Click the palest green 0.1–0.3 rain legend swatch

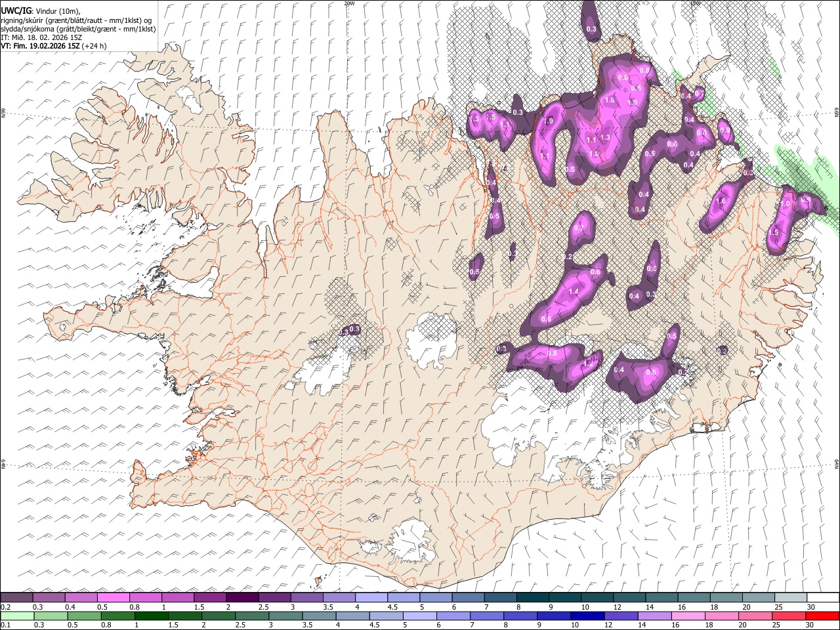pyautogui.click(x=17, y=616)
